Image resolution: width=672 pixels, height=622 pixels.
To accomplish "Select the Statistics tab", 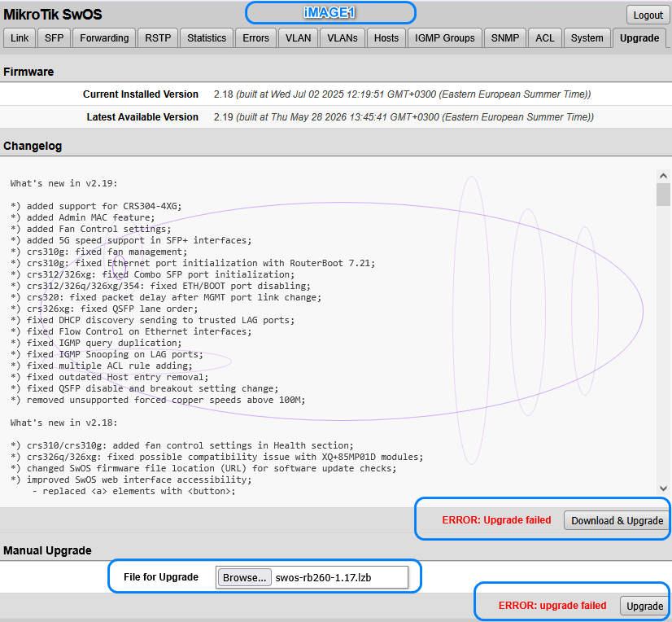I will (x=207, y=38).
